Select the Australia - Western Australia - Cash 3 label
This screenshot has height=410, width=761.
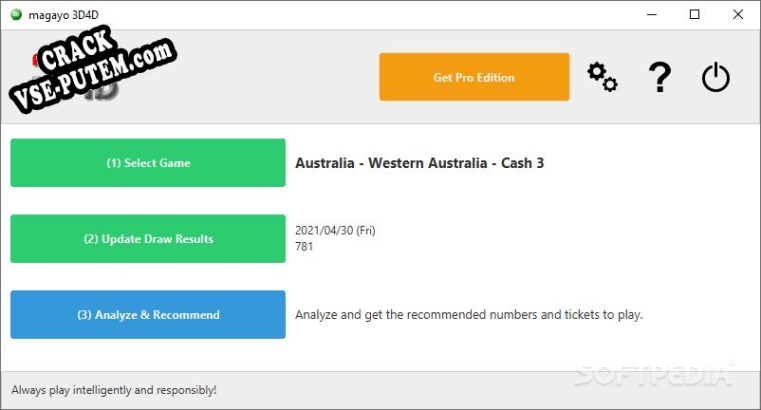click(419, 163)
